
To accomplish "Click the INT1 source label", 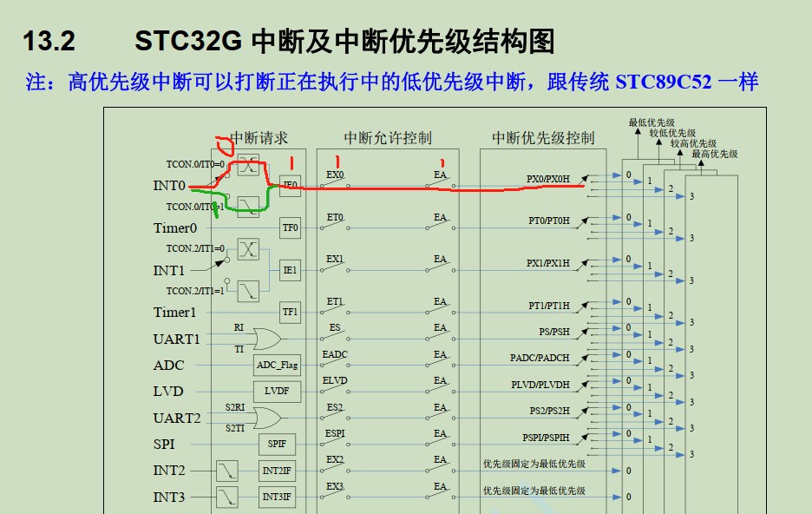I will 169,271.
